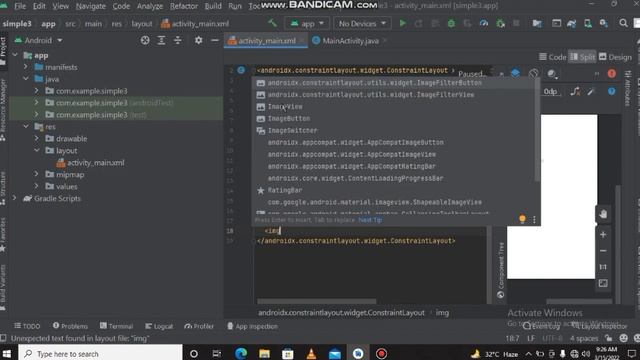Expand the mipmap folder
The width and height of the screenshot is (640, 360).
36,174
